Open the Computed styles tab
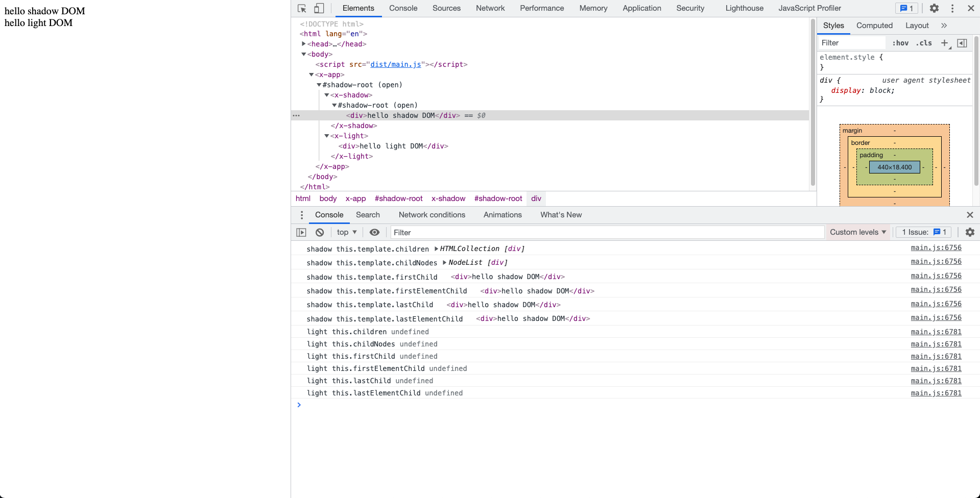 point(874,25)
